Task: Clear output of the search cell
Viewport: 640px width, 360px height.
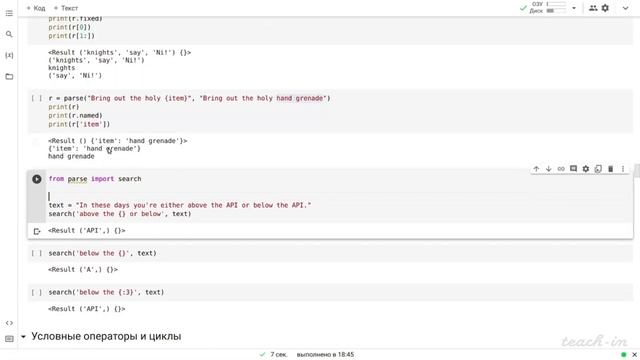Action: coord(37,231)
